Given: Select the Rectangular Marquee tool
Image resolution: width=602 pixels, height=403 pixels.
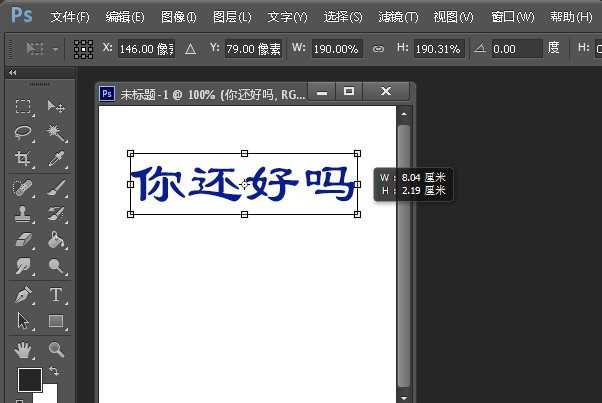Looking at the screenshot, I should pyautogui.click(x=23, y=107).
